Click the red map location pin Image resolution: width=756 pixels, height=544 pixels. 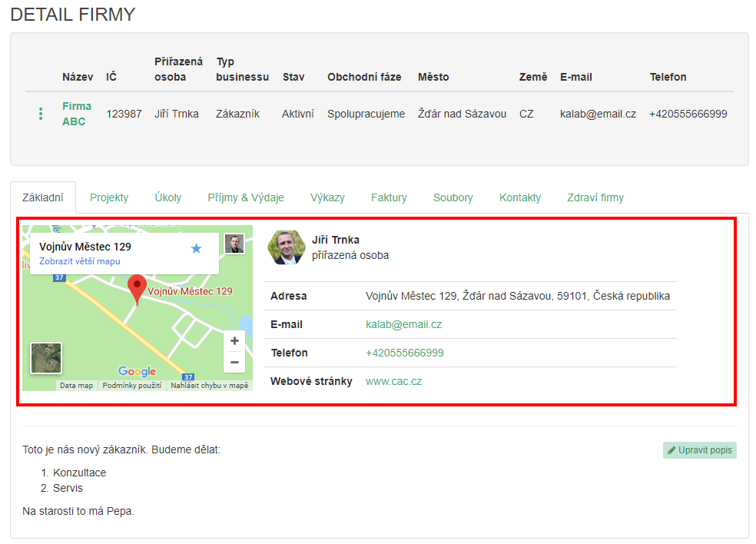pos(137,289)
